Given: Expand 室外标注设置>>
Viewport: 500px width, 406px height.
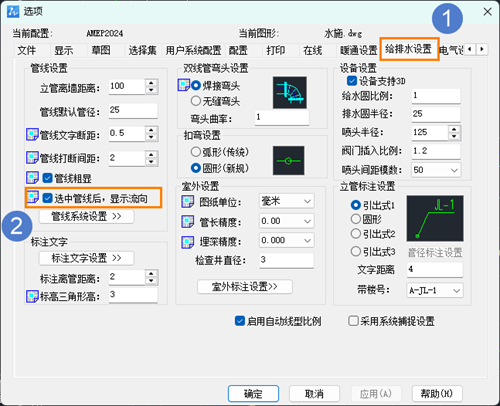Looking at the screenshot, I should (245, 287).
